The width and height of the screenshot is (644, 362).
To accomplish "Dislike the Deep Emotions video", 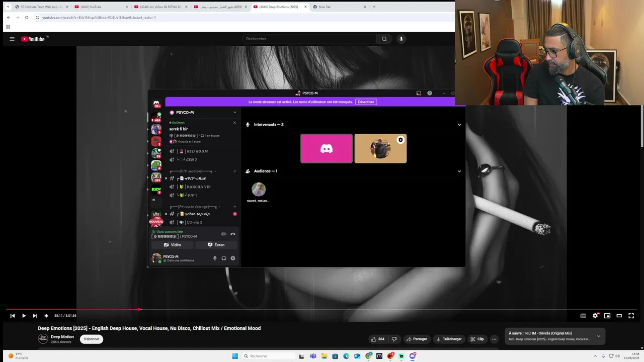I will (394, 339).
